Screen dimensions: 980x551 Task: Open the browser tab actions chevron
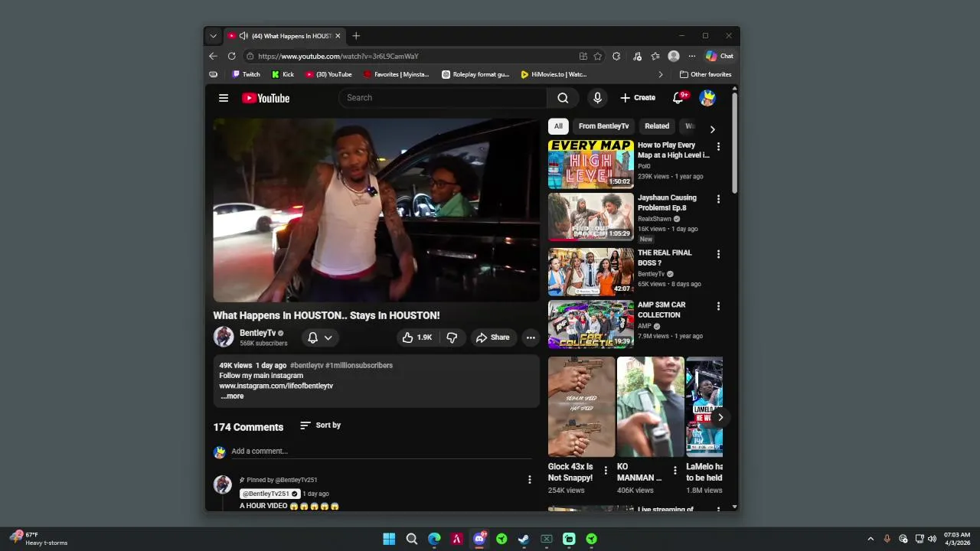point(214,36)
